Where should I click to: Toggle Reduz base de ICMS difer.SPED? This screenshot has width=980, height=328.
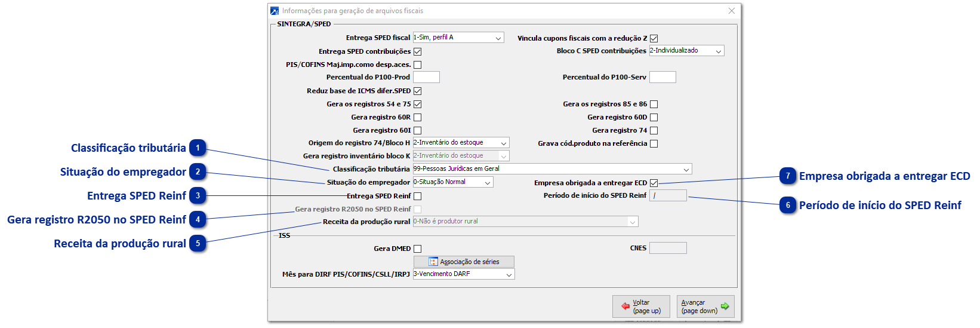418,91
